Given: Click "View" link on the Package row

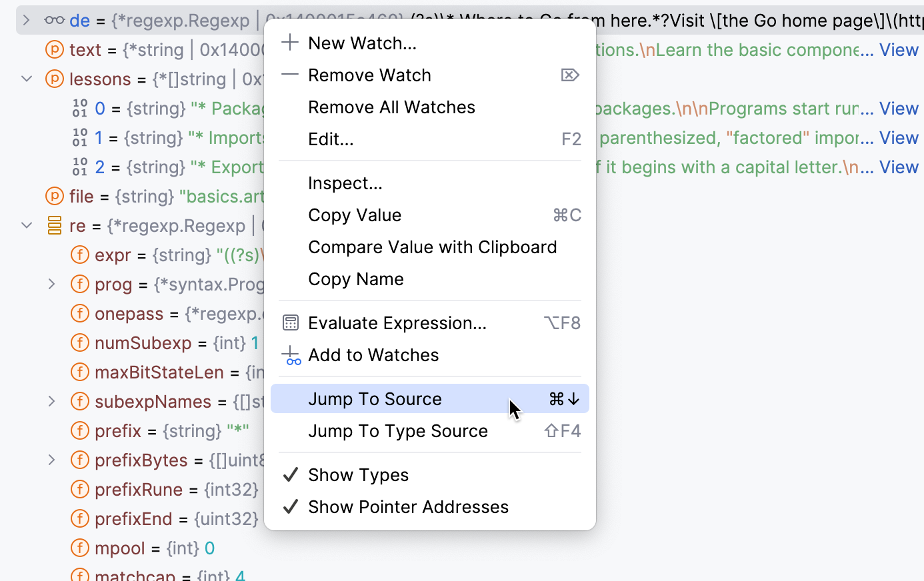Looking at the screenshot, I should pyautogui.click(x=899, y=108).
